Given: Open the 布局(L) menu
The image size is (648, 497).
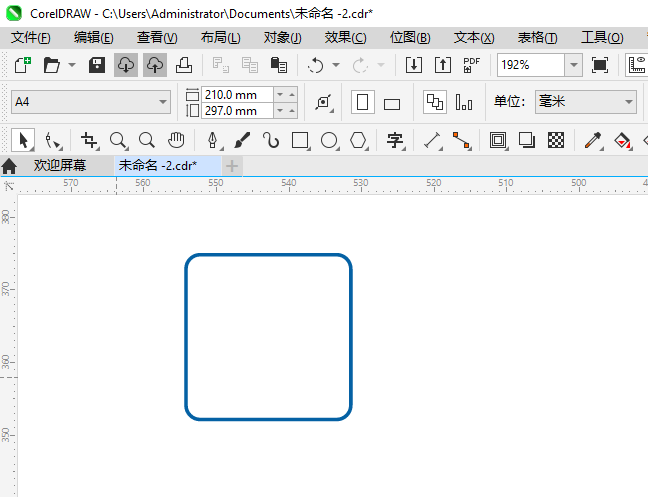Looking at the screenshot, I should [x=220, y=38].
